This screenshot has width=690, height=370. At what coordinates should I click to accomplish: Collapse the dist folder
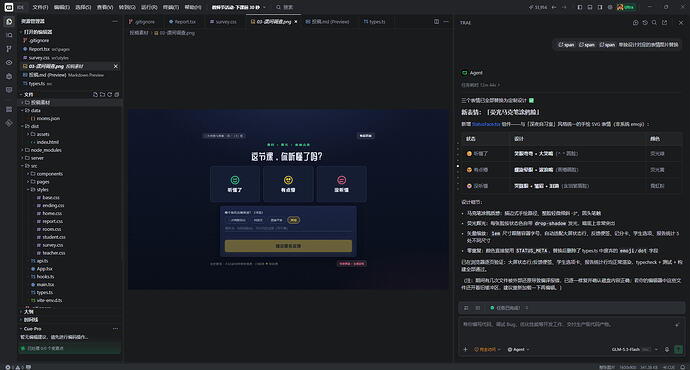pyautogui.click(x=31, y=126)
